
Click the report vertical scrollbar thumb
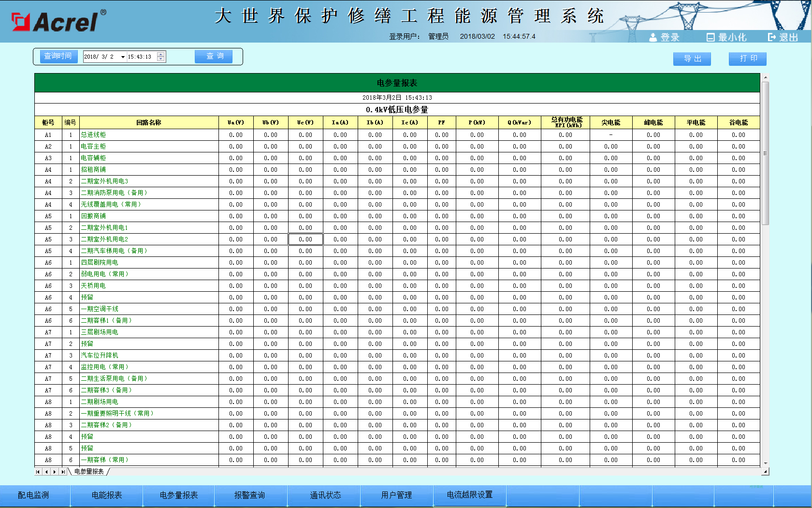click(x=765, y=153)
